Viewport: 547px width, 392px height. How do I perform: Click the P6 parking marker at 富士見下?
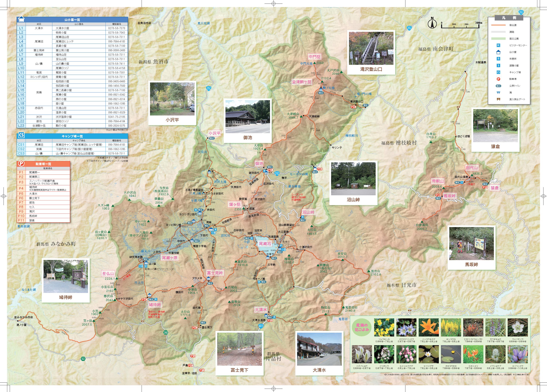pos(194,328)
